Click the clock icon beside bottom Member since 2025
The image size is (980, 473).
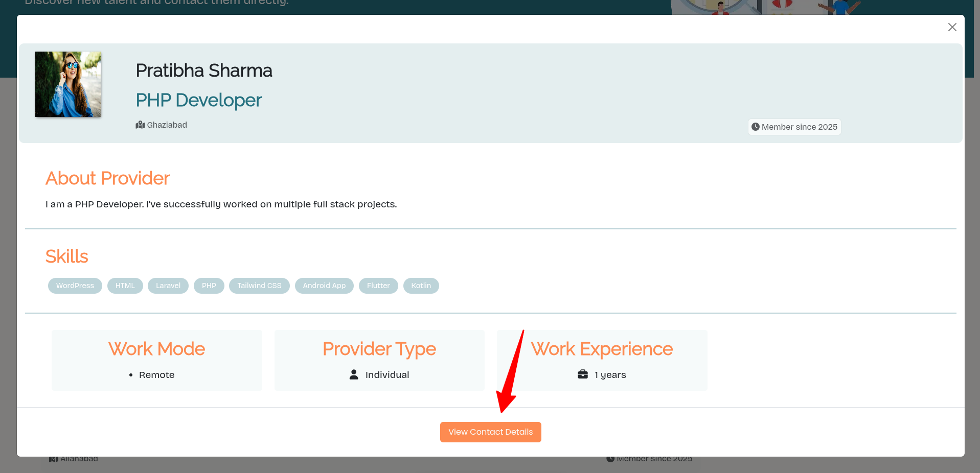click(610, 458)
